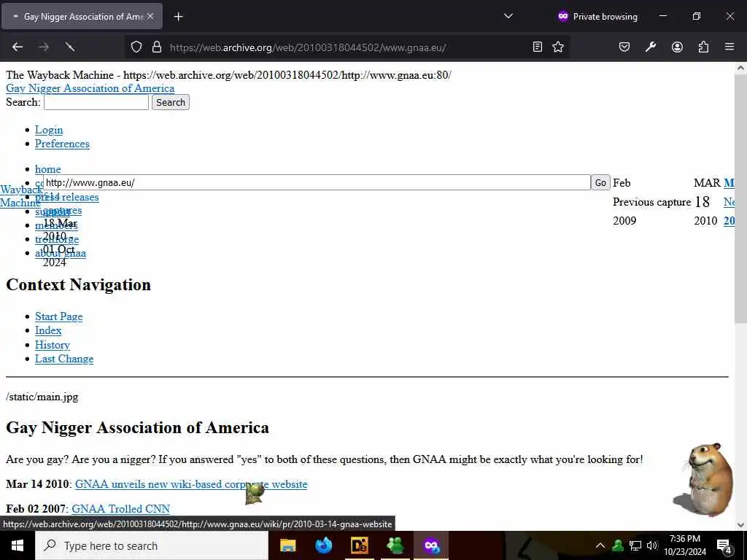
Task: Click the page scrollbar down arrow
Action: [x=740, y=525]
